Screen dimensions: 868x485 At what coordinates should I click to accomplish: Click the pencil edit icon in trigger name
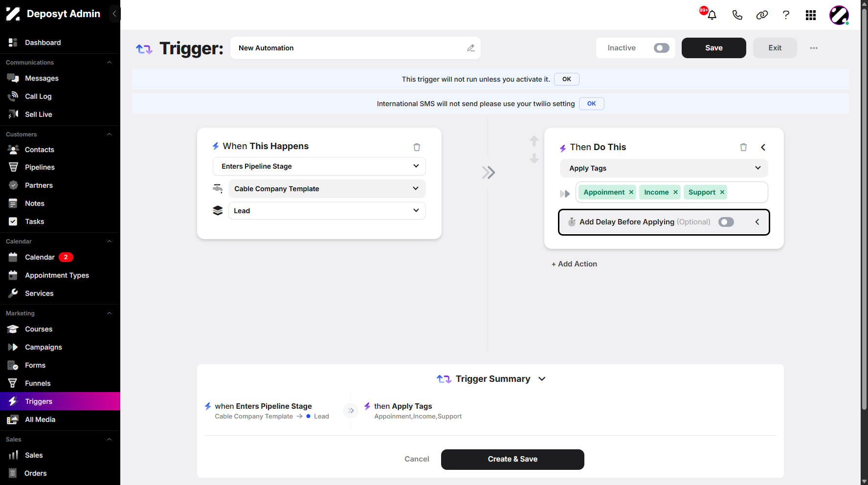pos(471,48)
